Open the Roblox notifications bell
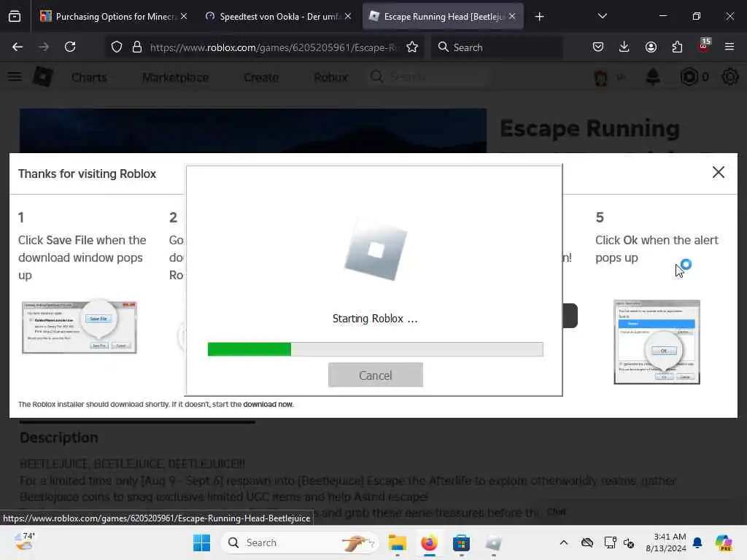The width and height of the screenshot is (747, 560). pyautogui.click(x=653, y=77)
